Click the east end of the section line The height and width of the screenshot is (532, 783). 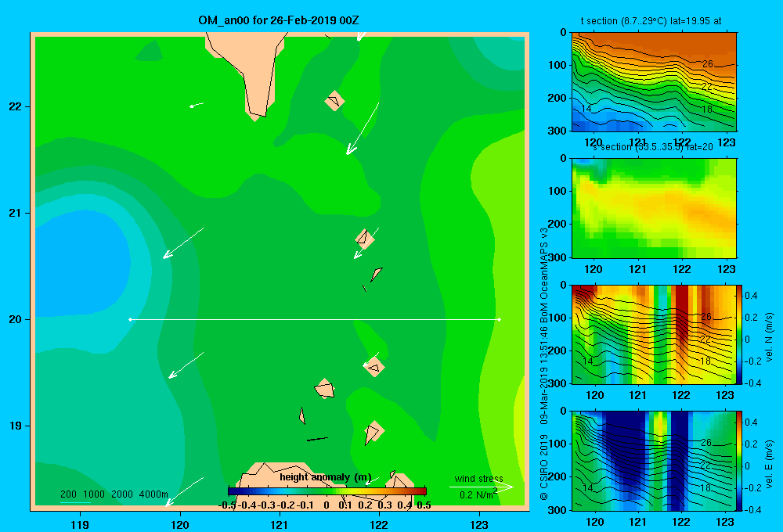point(499,319)
